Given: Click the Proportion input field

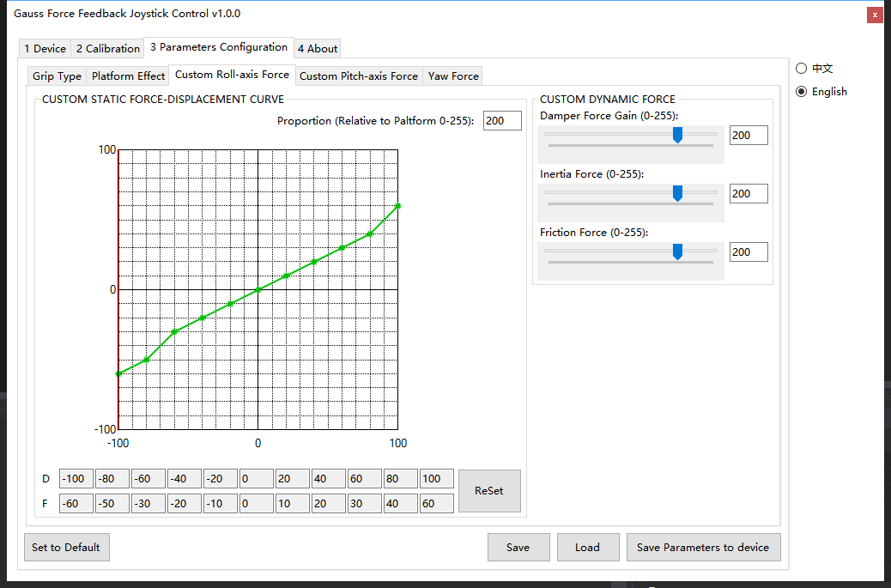Looking at the screenshot, I should [x=502, y=120].
